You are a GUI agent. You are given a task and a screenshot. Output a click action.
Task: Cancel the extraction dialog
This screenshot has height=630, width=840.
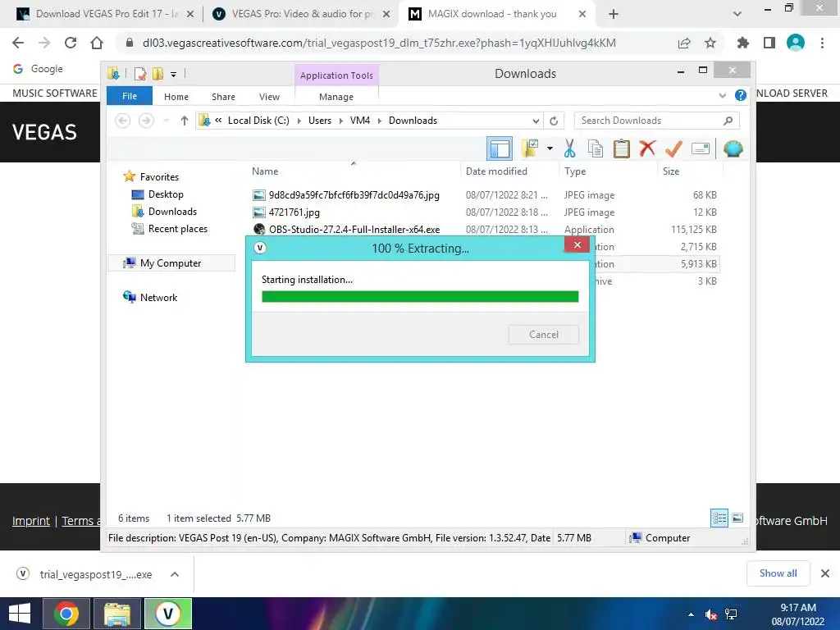[543, 335]
